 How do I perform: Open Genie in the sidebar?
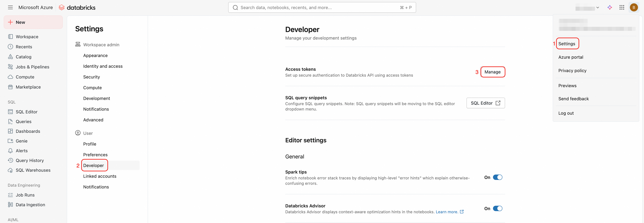(21, 141)
